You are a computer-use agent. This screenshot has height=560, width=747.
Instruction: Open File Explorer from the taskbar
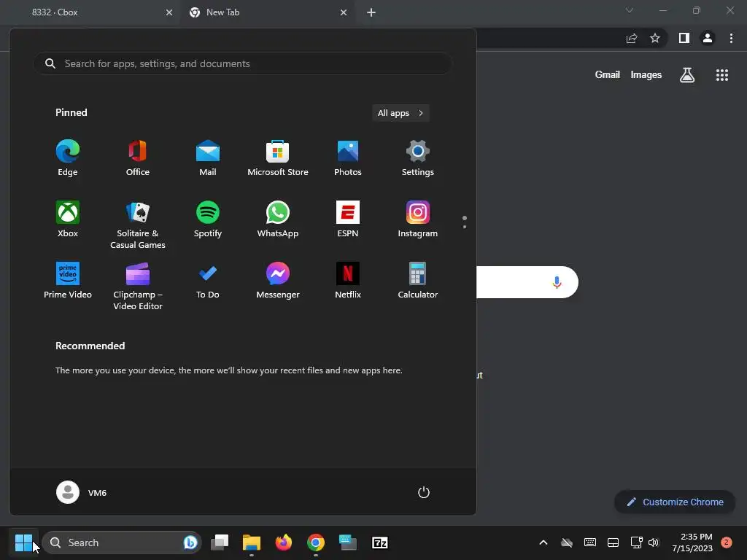pyautogui.click(x=252, y=542)
